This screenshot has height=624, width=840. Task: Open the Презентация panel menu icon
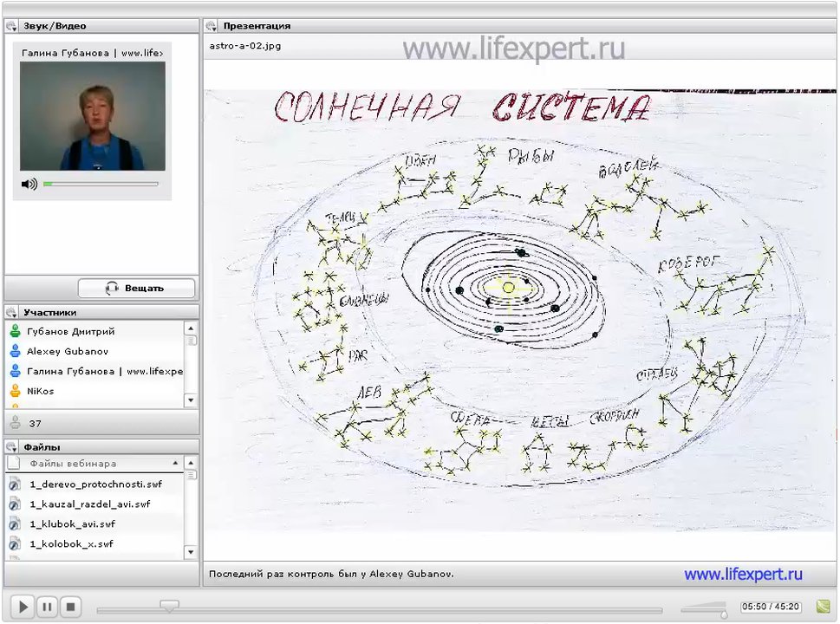coord(211,26)
